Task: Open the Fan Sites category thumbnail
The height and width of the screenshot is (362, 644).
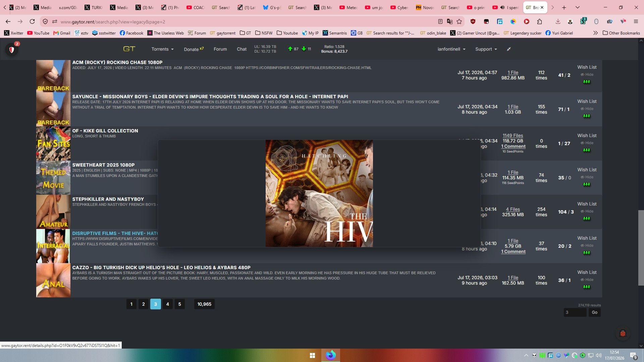Action: (x=53, y=143)
